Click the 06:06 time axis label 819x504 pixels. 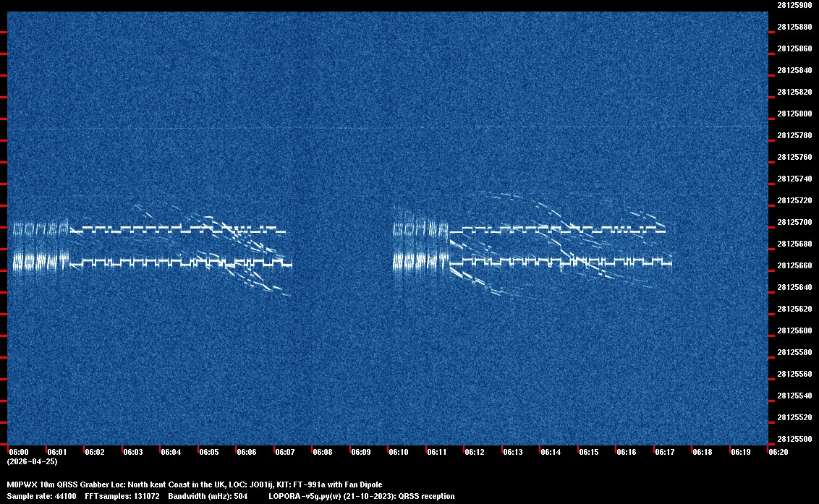point(247,452)
